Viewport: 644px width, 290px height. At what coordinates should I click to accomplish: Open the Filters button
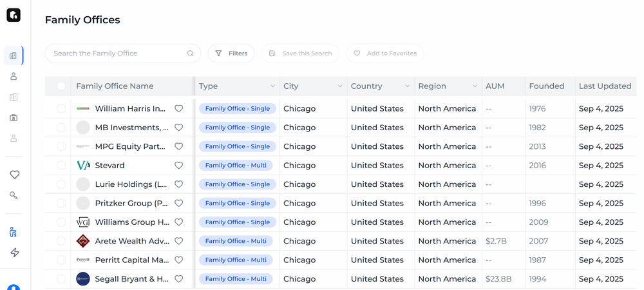pos(231,53)
